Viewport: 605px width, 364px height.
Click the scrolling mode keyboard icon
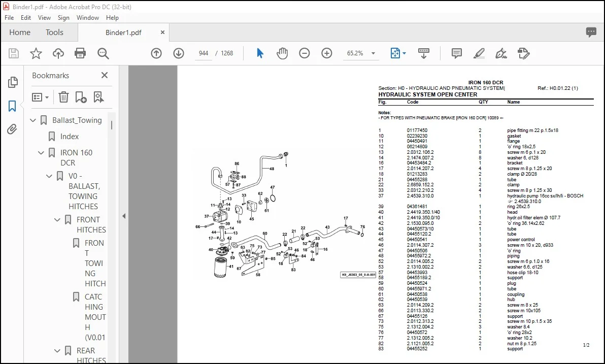pos(424,53)
